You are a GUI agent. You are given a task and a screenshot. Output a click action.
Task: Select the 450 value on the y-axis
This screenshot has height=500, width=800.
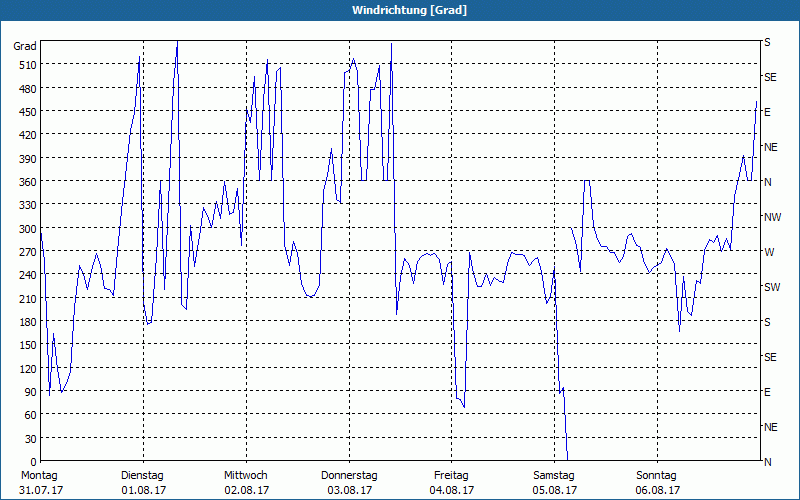coord(28,112)
